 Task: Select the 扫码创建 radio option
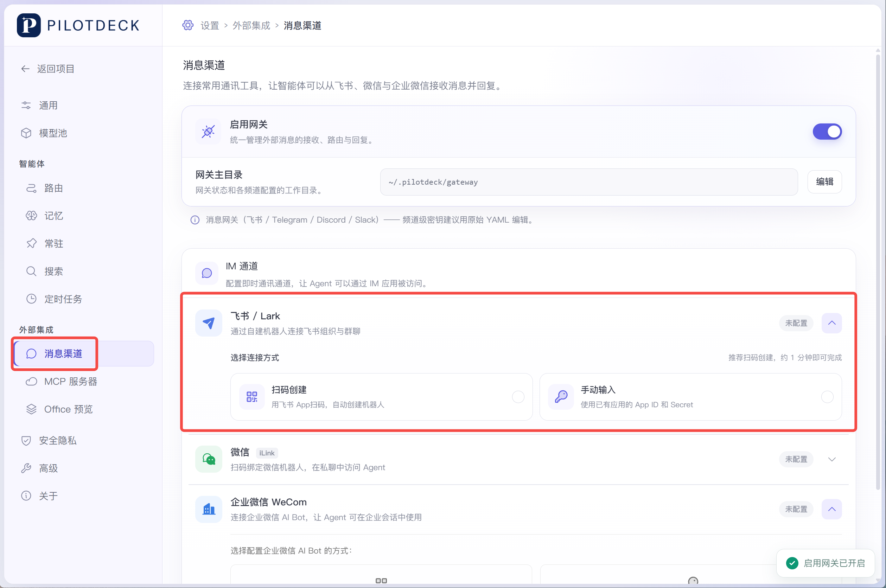pos(518,397)
